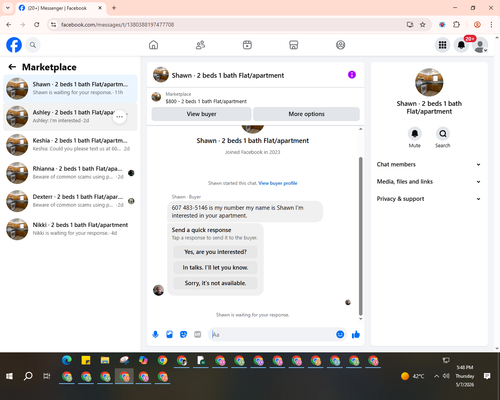Click the weather 42°C widget
The height and width of the screenshot is (400, 500).
[x=413, y=376]
